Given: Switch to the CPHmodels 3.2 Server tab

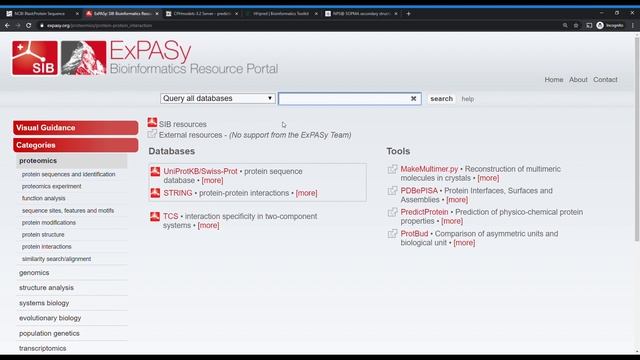Looking at the screenshot, I should click(202, 13).
